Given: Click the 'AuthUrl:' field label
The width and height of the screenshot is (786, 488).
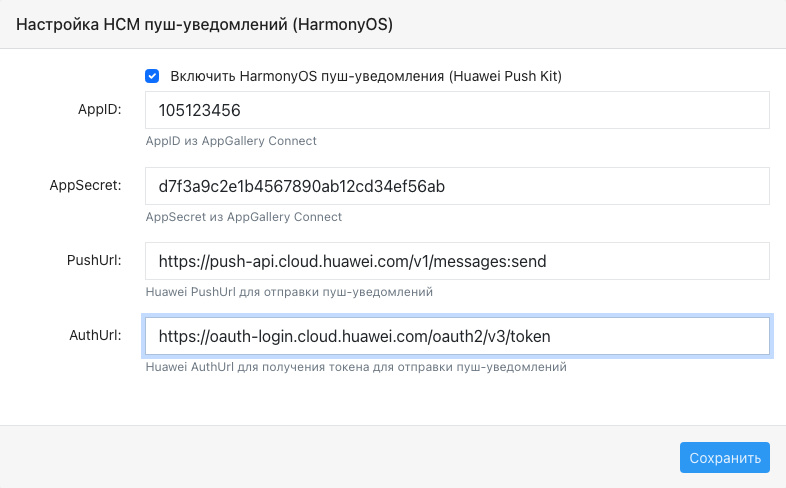Looking at the screenshot, I should click(x=95, y=335).
